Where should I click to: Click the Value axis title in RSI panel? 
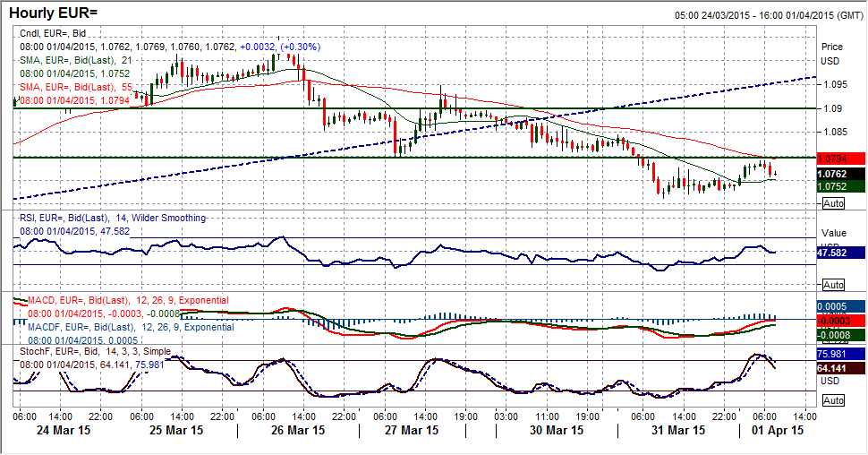(833, 233)
